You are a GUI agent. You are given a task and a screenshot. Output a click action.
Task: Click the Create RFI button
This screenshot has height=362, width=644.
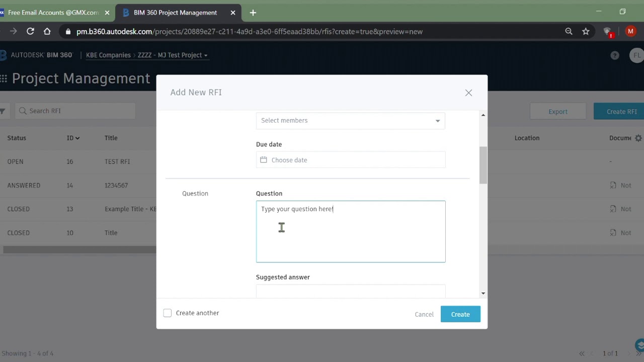click(x=619, y=112)
